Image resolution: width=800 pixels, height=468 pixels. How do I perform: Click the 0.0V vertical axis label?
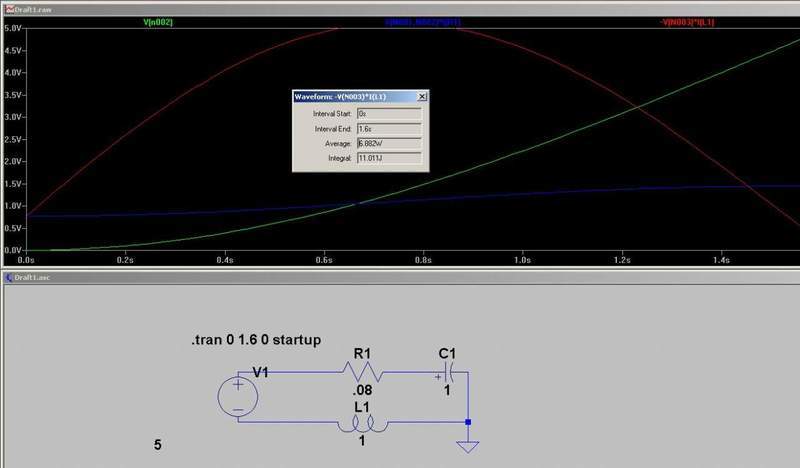coord(13,250)
